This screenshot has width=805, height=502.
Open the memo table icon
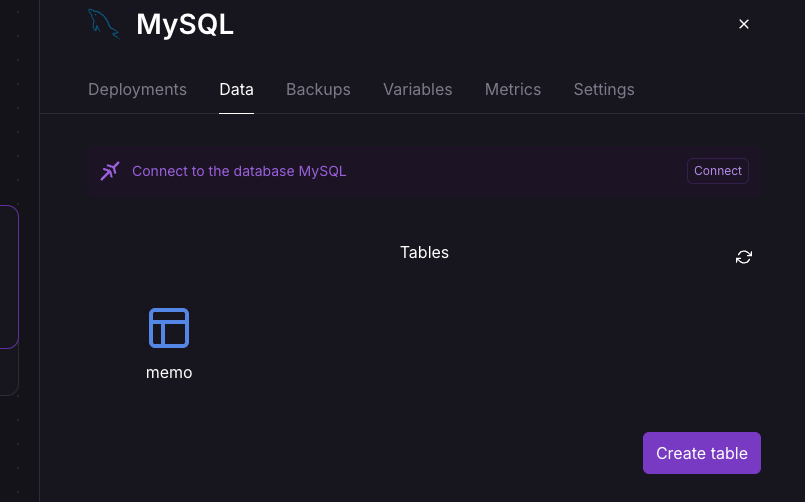tap(169, 328)
